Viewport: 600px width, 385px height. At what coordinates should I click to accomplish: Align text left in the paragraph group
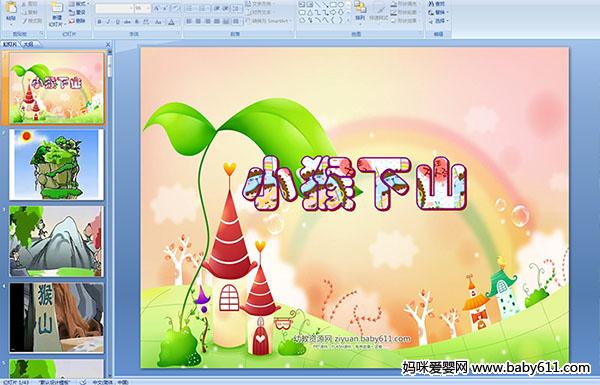[189, 21]
